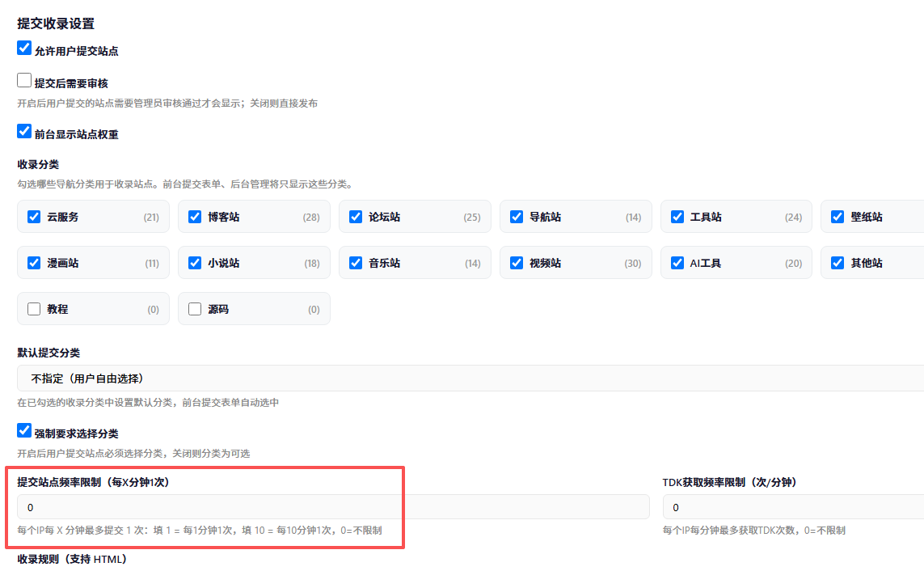The image size is (924, 571).
Task: Focus the 提交站点频率限制 input field
Action: click(333, 507)
